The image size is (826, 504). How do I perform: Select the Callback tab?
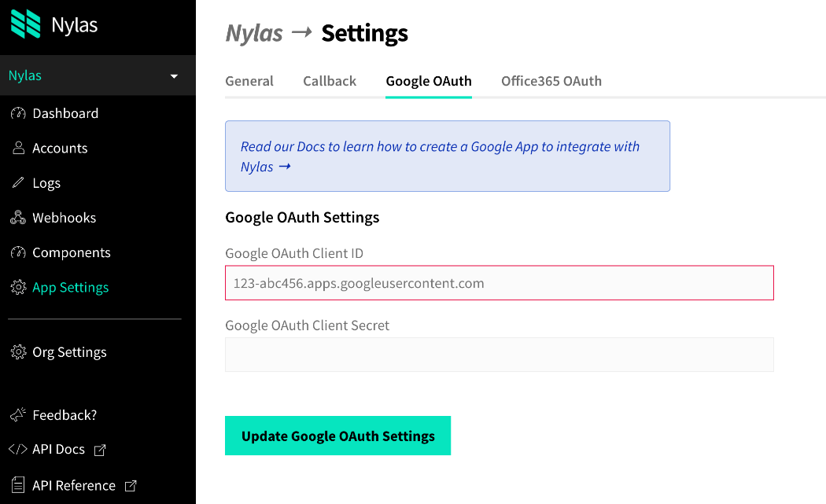click(329, 80)
